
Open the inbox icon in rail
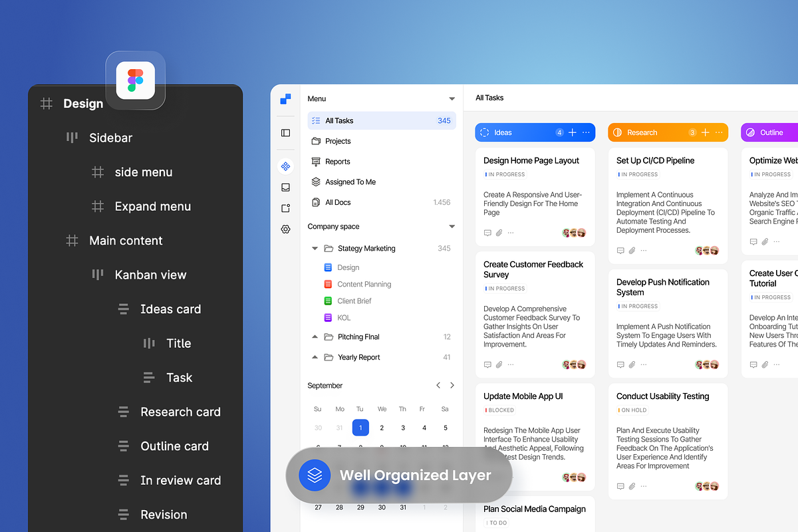[x=285, y=188]
